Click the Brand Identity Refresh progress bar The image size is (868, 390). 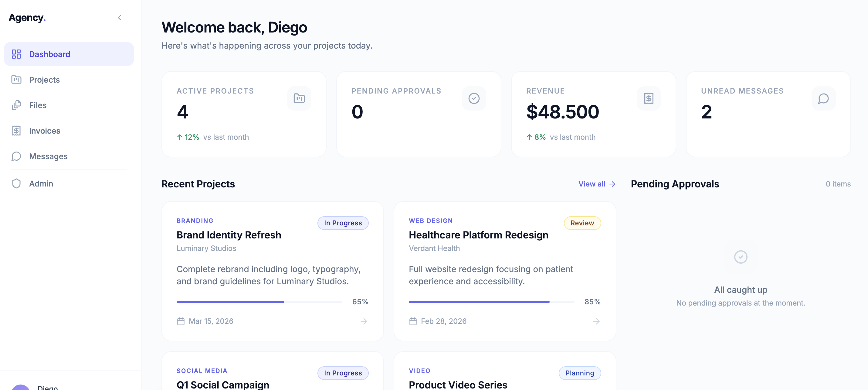[259, 302]
